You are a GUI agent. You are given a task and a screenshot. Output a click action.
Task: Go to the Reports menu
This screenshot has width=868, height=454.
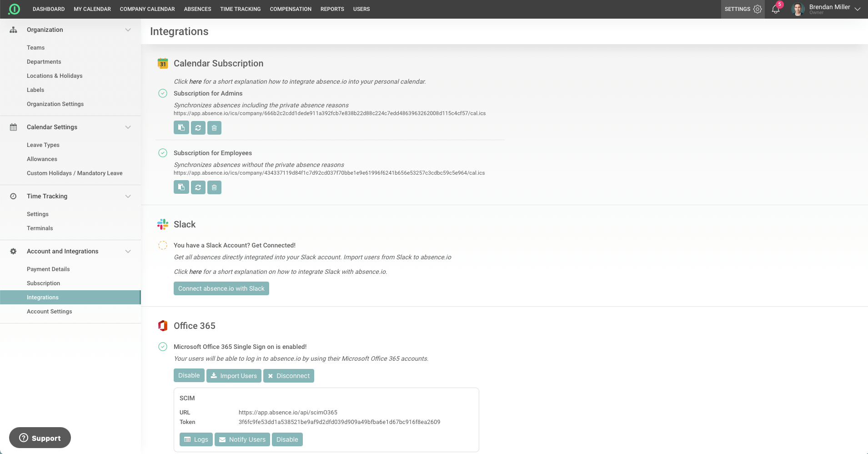pyautogui.click(x=332, y=9)
